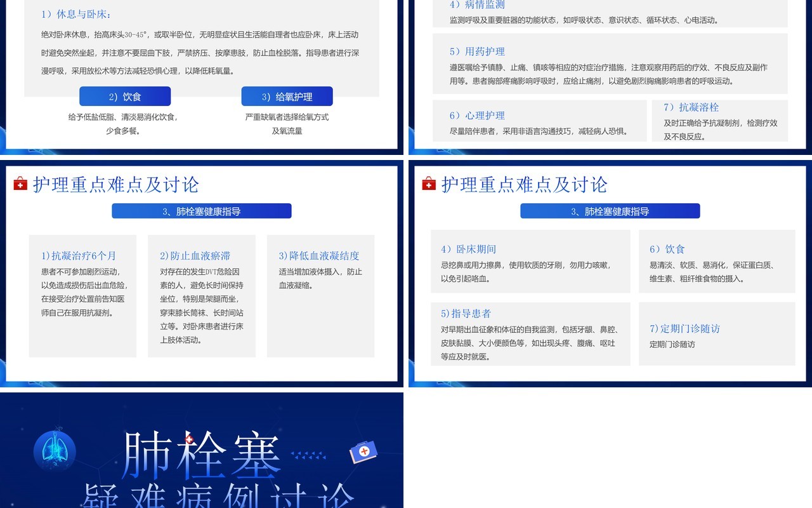Click the heading "5）用药护理"
Screen dimensions: 812x508
(x=477, y=51)
